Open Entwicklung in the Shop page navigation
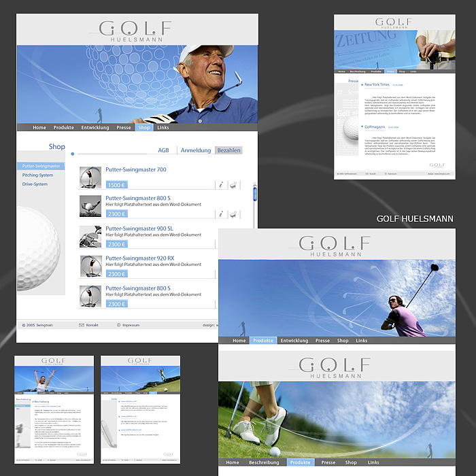This screenshot has width=476, height=476. tap(95, 128)
